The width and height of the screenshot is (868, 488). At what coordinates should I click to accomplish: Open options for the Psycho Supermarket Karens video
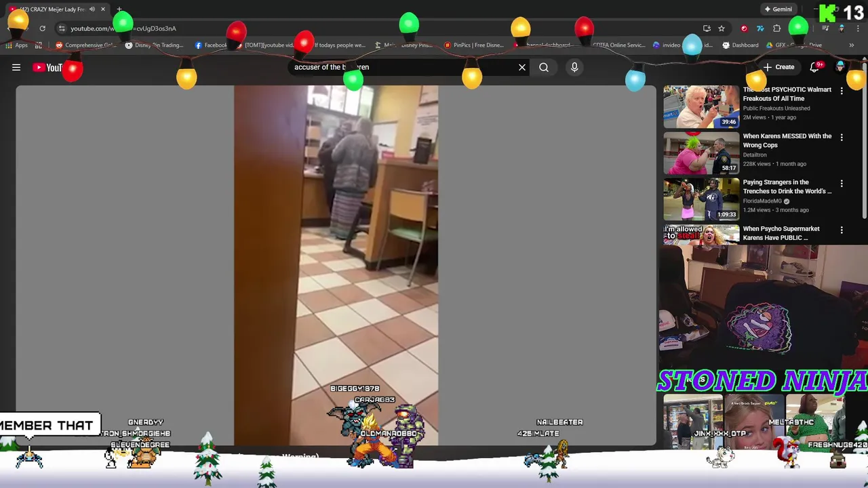pos(842,230)
